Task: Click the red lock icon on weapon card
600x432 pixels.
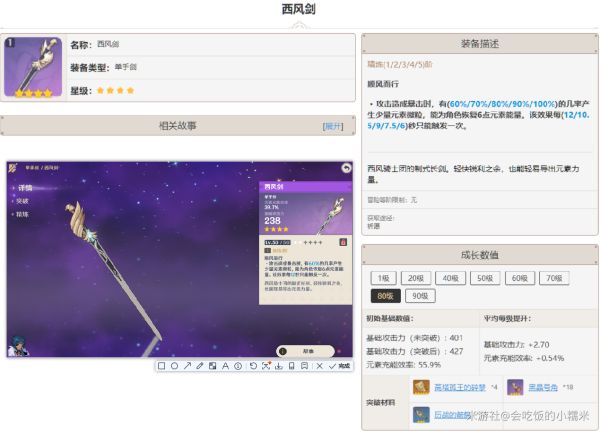Action: pos(343,242)
